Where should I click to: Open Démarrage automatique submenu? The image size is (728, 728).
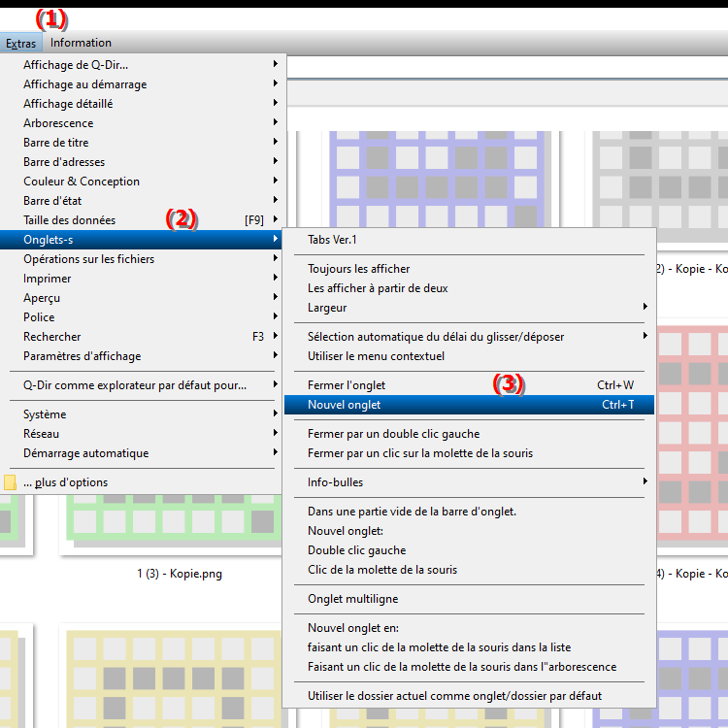tap(143, 453)
